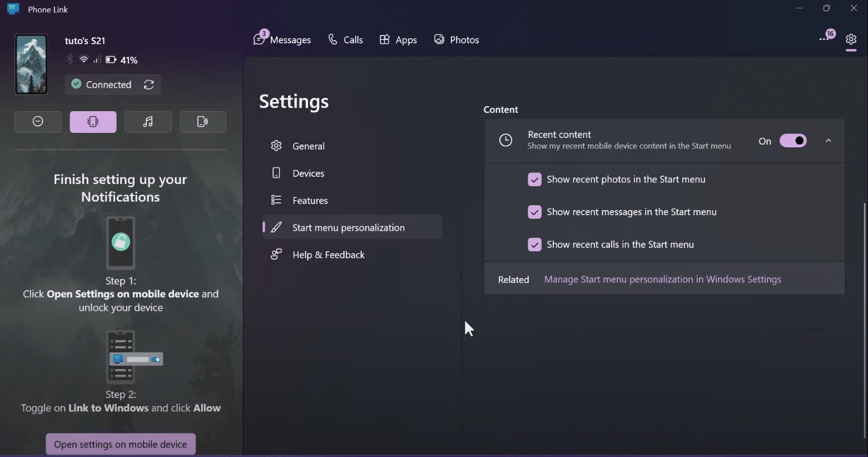The height and width of the screenshot is (457, 868).
Task: Click the Do Not Disturb icon button
Action: point(38,122)
